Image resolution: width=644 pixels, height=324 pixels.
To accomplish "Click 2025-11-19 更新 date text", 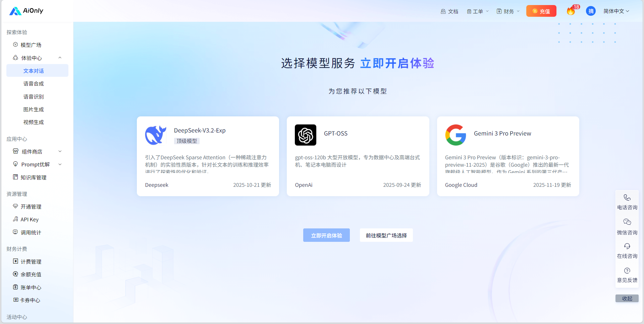I will (x=552, y=185).
